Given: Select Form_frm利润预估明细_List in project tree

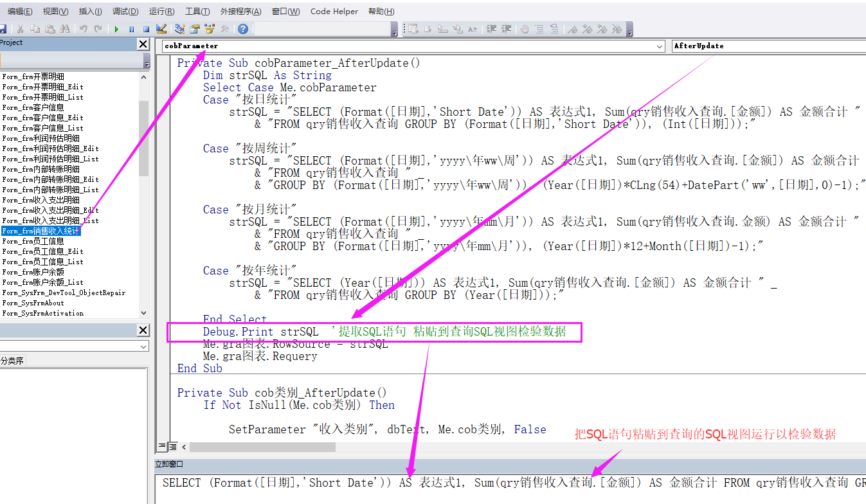Looking at the screenshot, I should tap(51, 159).
